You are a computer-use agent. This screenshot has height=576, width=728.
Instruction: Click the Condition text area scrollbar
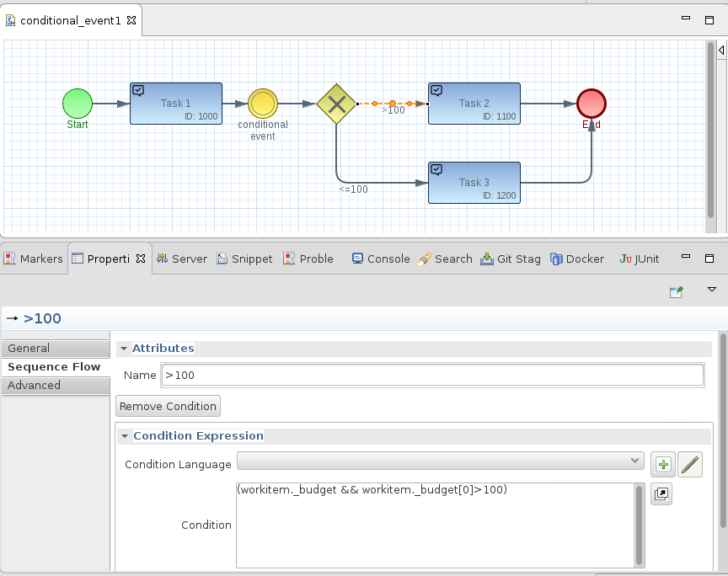[640, 525]
